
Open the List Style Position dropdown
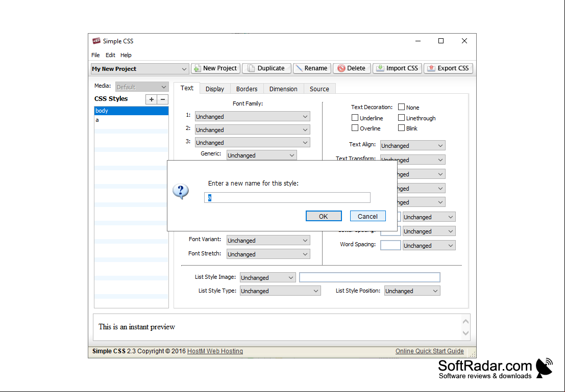(412, 291)
